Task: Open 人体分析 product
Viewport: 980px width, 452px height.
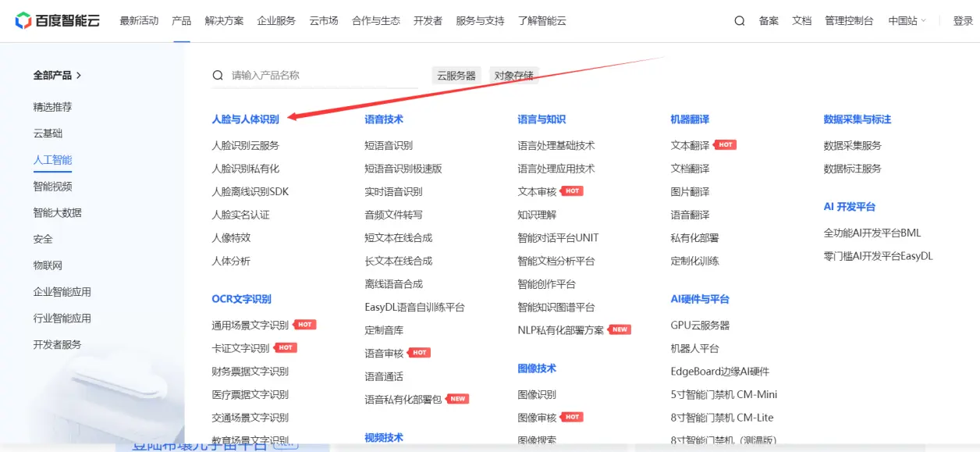Action: point(231,261)
